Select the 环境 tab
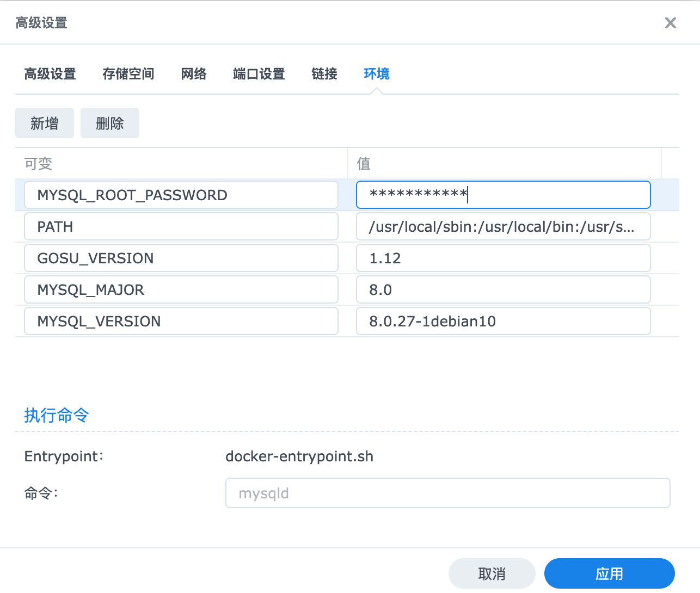 pyautogui.click(x=377, y=74)
